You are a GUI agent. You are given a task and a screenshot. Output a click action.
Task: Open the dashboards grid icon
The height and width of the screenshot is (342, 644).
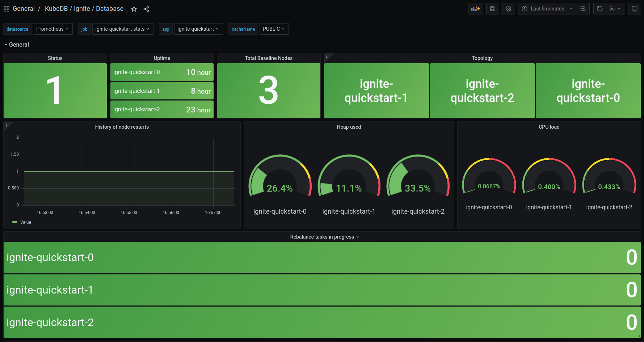coord(7,9)
